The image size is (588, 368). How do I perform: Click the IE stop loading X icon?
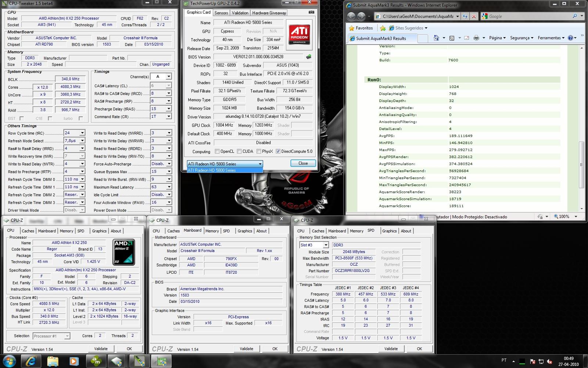pos(474,16)
